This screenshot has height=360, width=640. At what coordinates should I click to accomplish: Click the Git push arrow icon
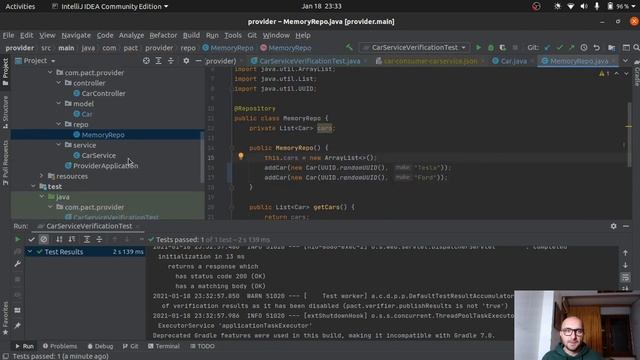click(571, 48)
